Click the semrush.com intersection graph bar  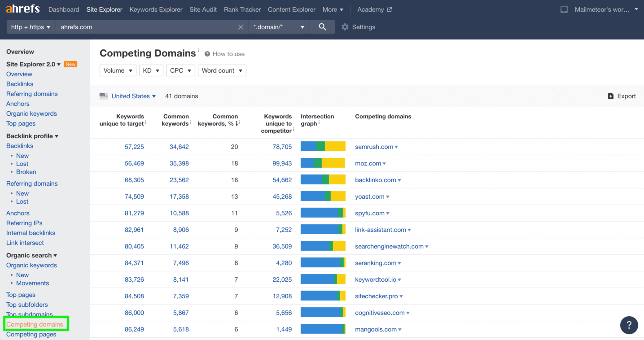tap(323, 146)
